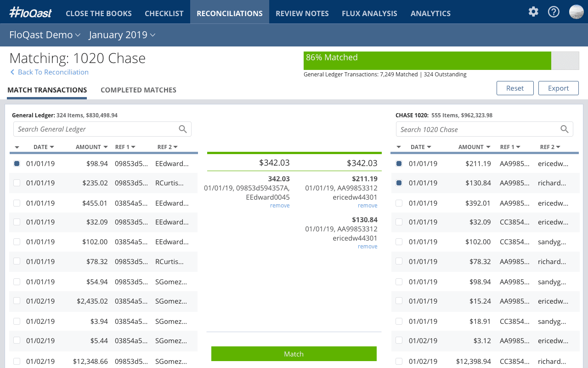
Task: Click the General Ledger search magnifier icon
Action: [x=183, y=129]
